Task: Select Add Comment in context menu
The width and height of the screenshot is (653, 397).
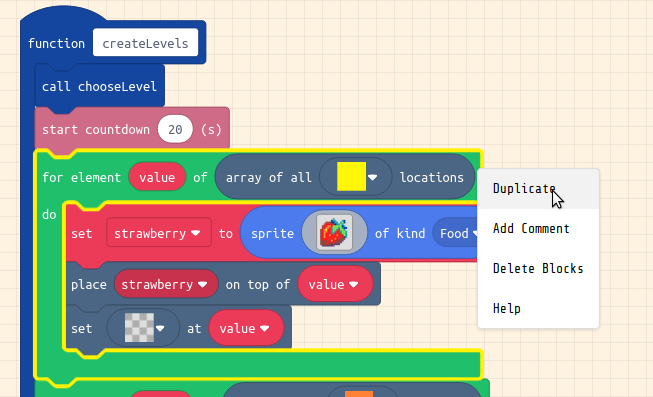Action: pyautogui.click(x=538, y=229)
